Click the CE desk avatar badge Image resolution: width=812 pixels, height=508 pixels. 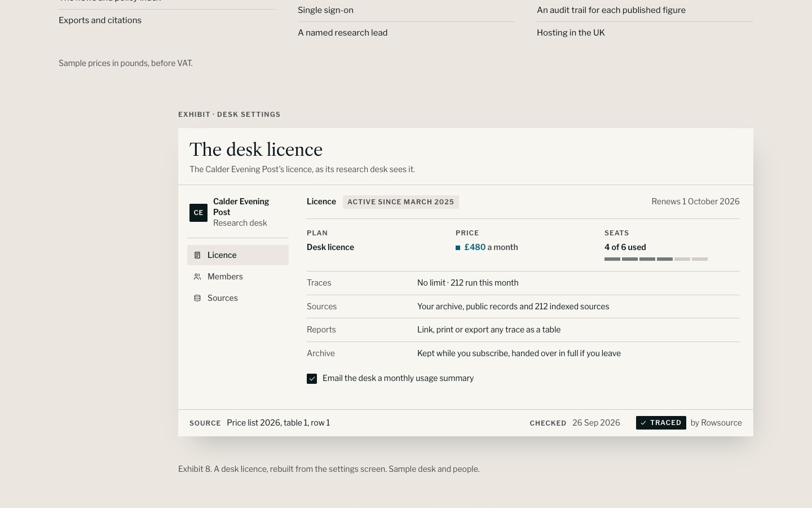click(x=198, y=213)
